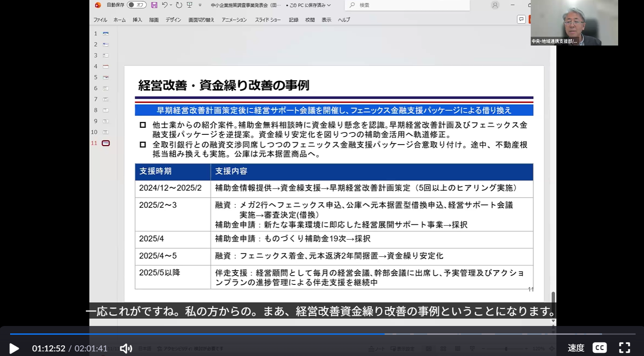
Task: Open the 速度 playback speed menu
Action: pos(576,348)
